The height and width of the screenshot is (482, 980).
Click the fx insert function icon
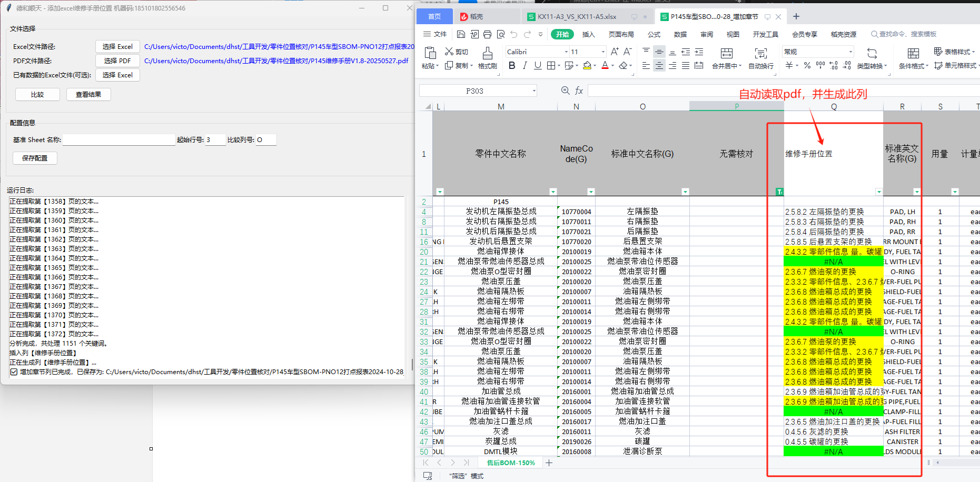click(x=579, y=91)
